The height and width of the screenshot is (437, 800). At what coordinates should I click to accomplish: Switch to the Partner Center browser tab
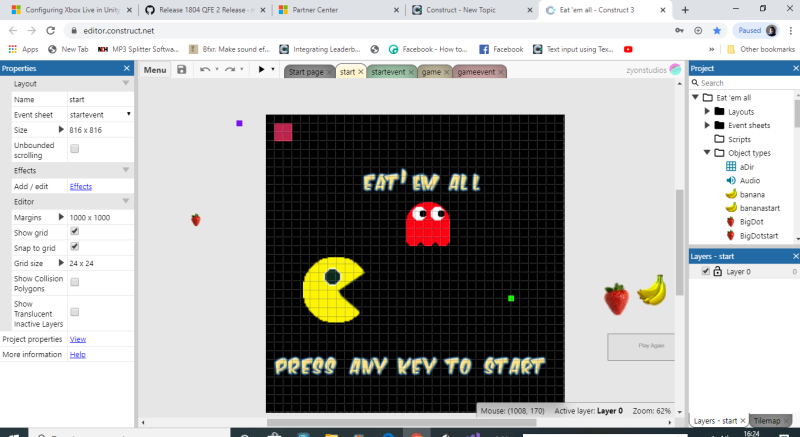[339, 10]
